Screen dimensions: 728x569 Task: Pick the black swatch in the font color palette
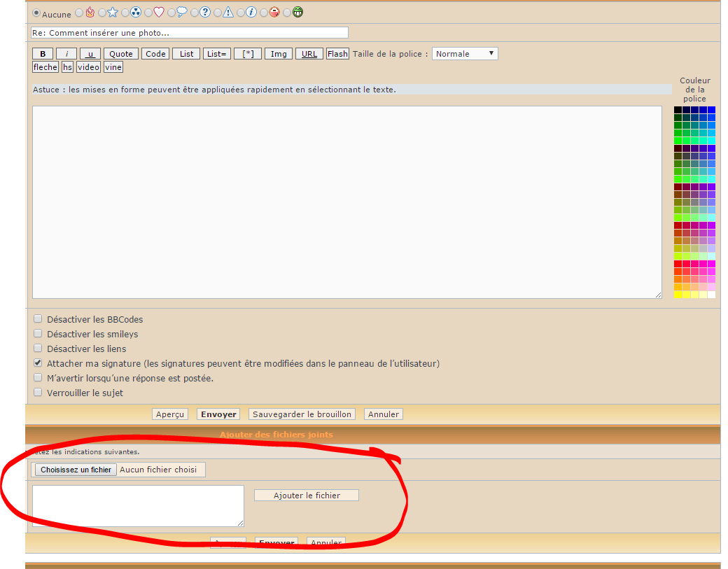point(678,110)
